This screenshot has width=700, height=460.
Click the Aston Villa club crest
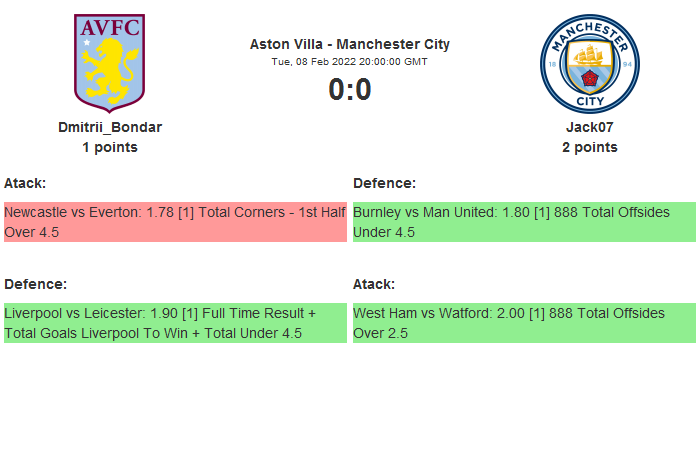pos(110,62)
